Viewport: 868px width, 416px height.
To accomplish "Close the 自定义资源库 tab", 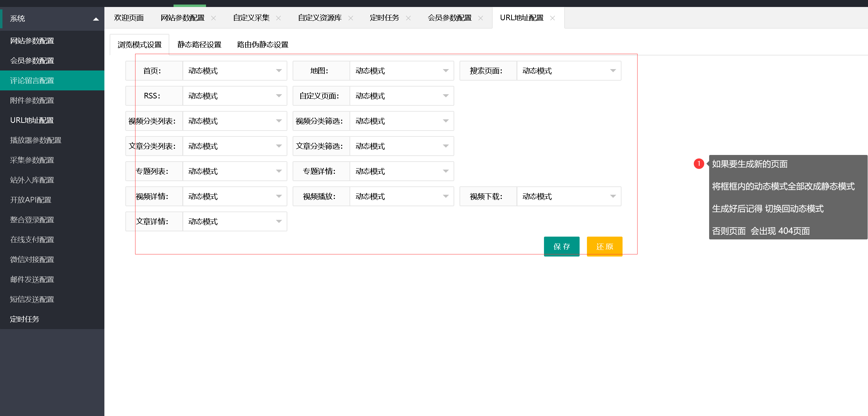I will coord(351,18).
